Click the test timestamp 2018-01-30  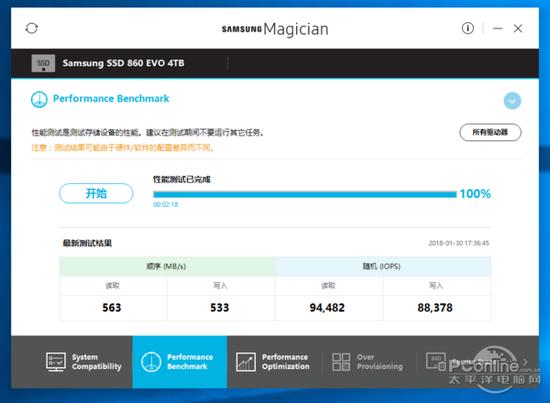click(458, 243)
